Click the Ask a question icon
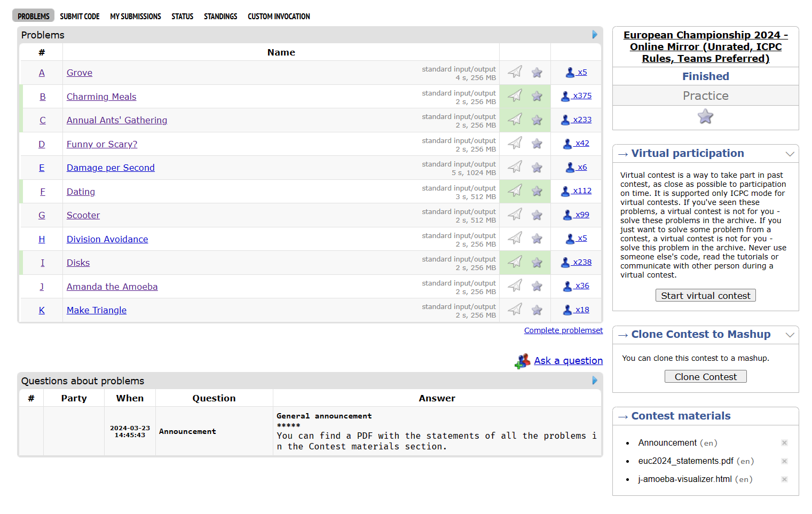 (522, 361)
